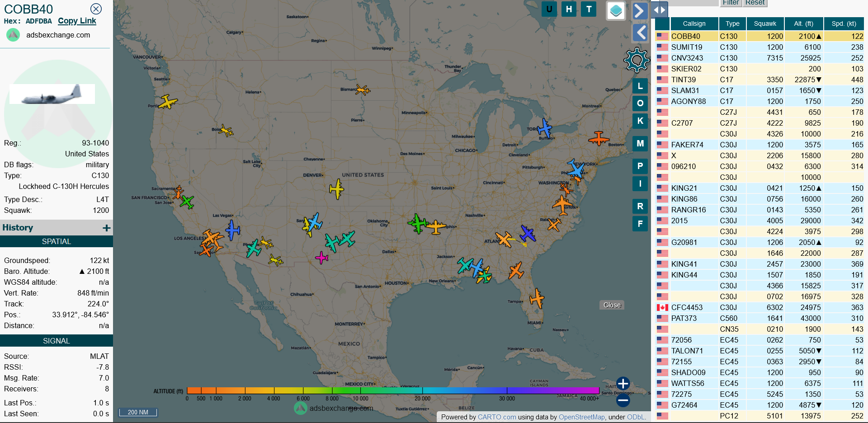Screen dimensions: 868x423
Task: Click the yellow aircraft near Portland
Action: point(168,102)
